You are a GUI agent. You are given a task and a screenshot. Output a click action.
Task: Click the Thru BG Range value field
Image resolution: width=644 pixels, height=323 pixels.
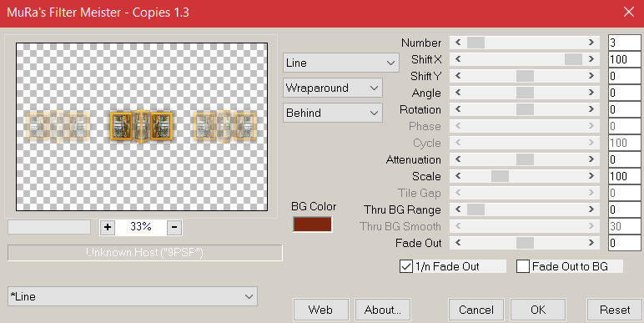624,209
